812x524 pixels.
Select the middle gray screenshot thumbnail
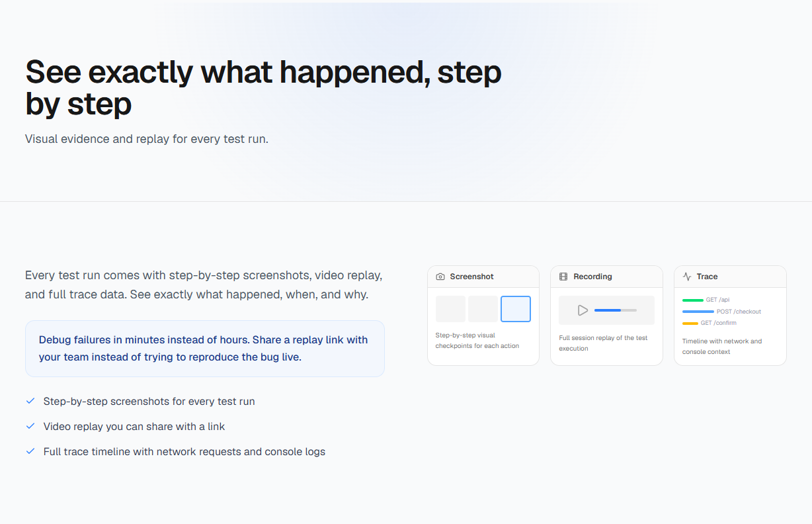coord(483,309)
